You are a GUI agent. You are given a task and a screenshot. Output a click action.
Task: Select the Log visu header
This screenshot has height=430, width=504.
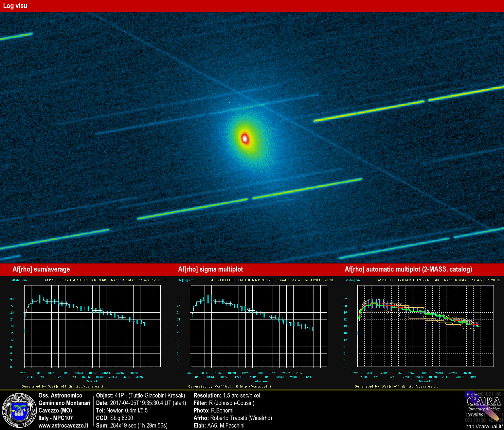click(x=15, y=6)
